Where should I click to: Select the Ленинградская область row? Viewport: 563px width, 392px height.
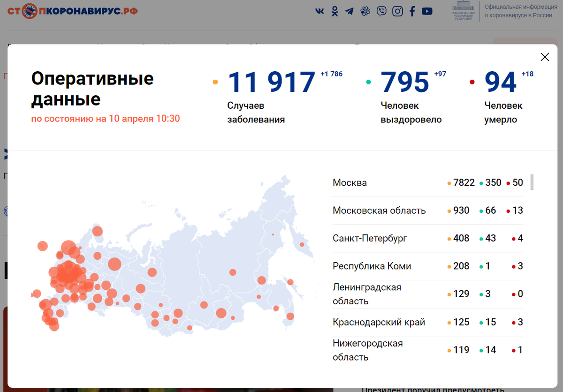pos(428,294)
